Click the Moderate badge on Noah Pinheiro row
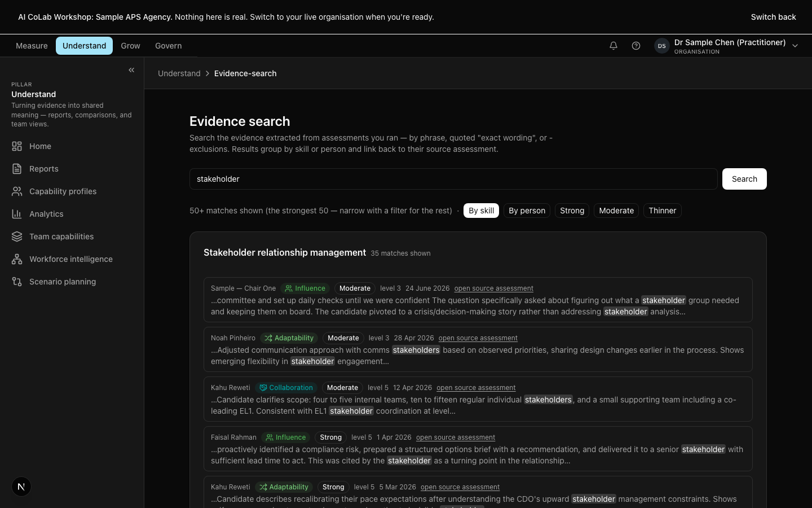The height and width of the screenshot is (508, 812). click(343, 338)
